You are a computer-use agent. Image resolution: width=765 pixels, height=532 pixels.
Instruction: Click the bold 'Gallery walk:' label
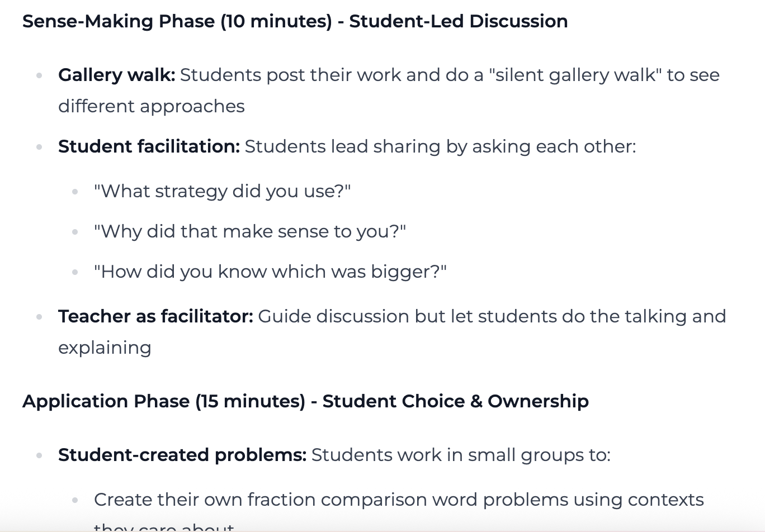coord(116,75)
